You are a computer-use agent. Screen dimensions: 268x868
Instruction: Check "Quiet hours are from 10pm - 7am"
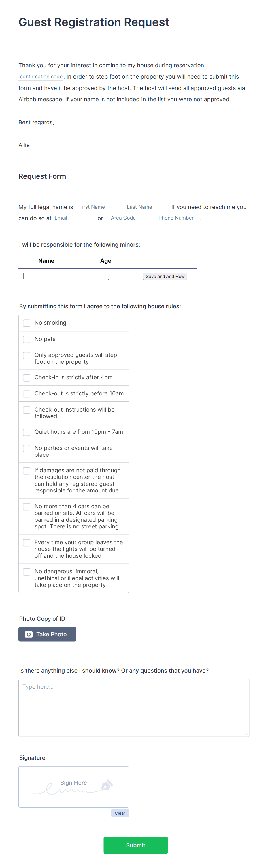(26, 432)
